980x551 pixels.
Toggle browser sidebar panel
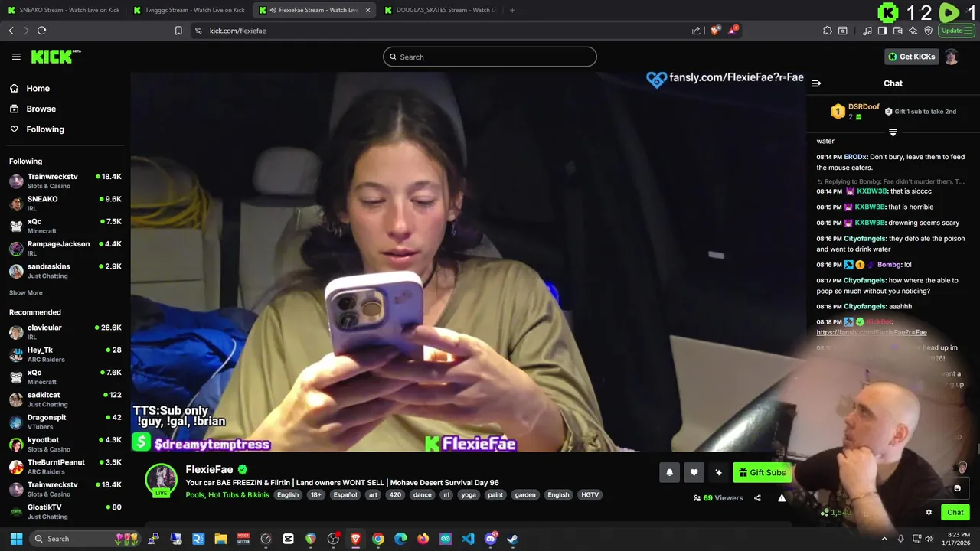click(882, 31)
